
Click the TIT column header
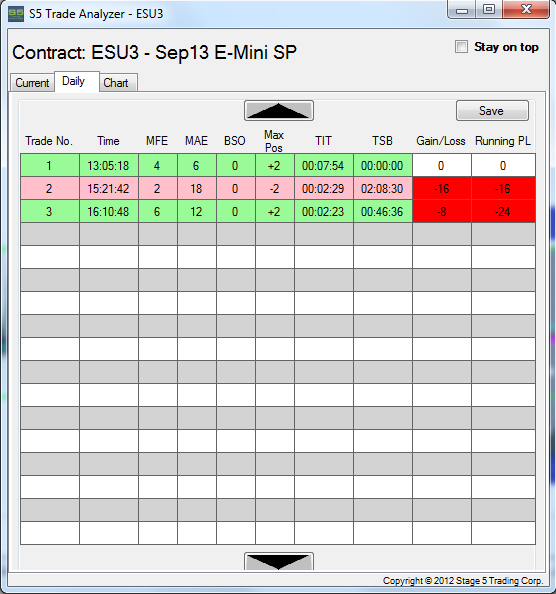(x=323, y=141)
